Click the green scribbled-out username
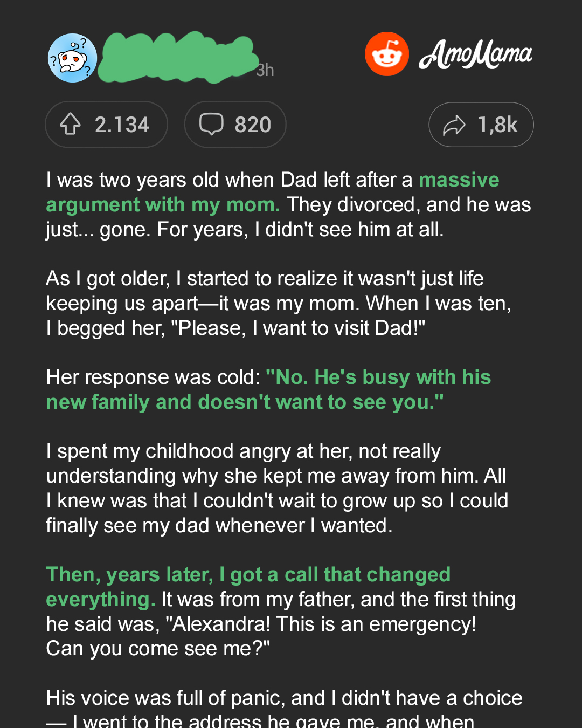Viewport: 582px width, 728px height. [179, 57]
